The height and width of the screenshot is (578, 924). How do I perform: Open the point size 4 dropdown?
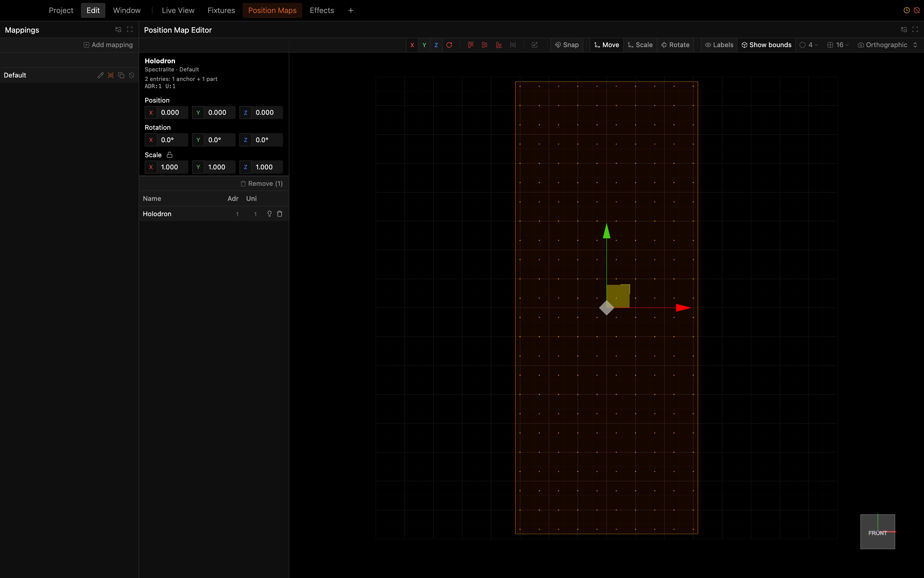coord(808,45)
